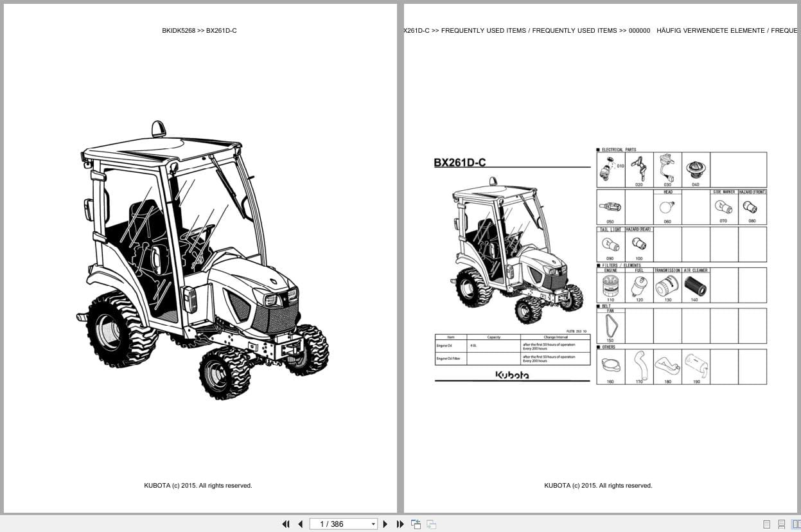Screen dimensions: 801x532
Task: Jump to the last page
Action: [x=400, y=524]
